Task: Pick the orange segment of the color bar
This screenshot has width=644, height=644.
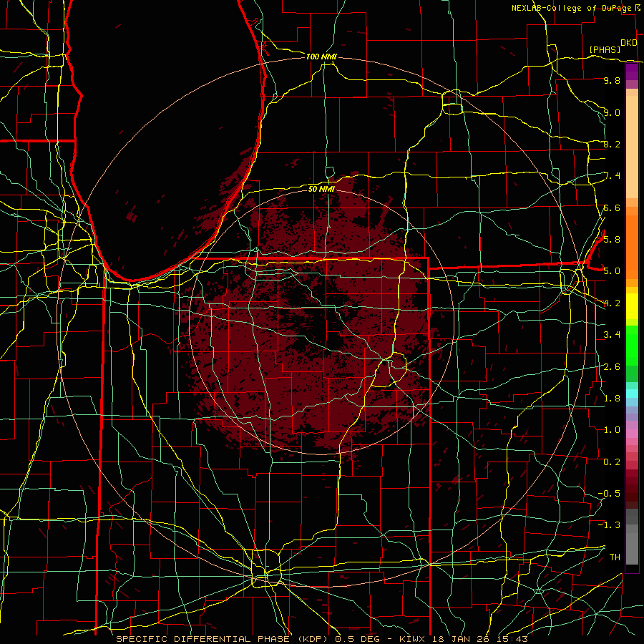Action: pyautogui.click(x=632, y=246)
